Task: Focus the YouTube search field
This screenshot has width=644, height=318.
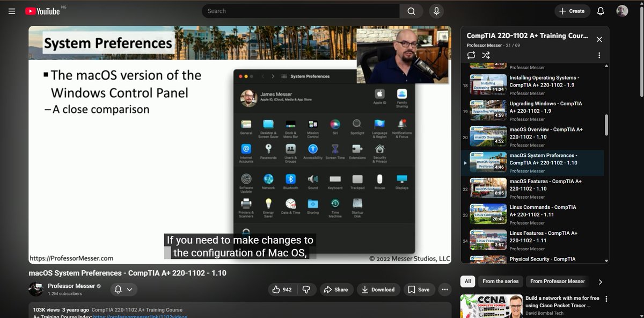Action: [301, 11]
